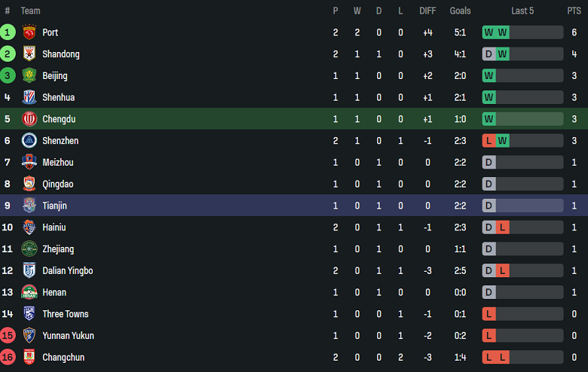Click the Shenzhen team badge

tap(29, 141)
